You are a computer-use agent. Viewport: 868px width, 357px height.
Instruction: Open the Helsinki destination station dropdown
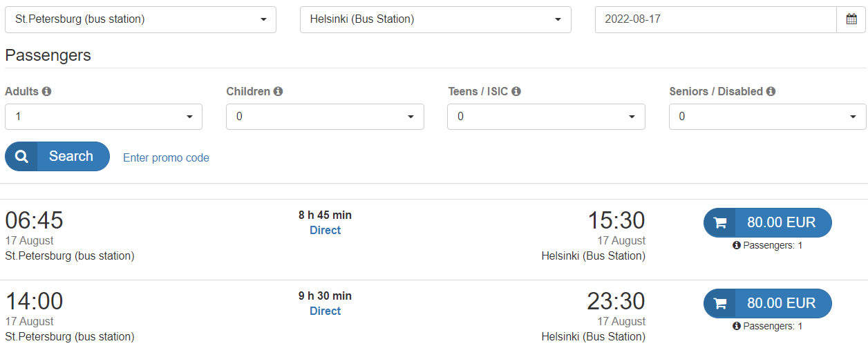tap(435, 19)
